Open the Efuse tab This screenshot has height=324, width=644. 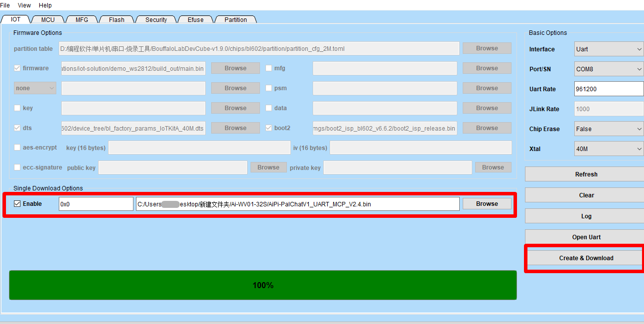click(x=195, y=20)
